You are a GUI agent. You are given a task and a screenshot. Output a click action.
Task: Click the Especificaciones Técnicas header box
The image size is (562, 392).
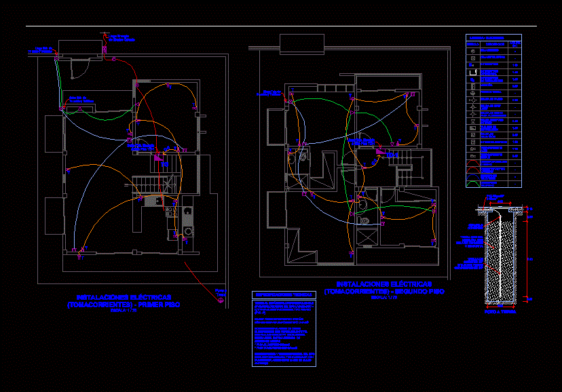pyautogui.click(x=284, y=295)
